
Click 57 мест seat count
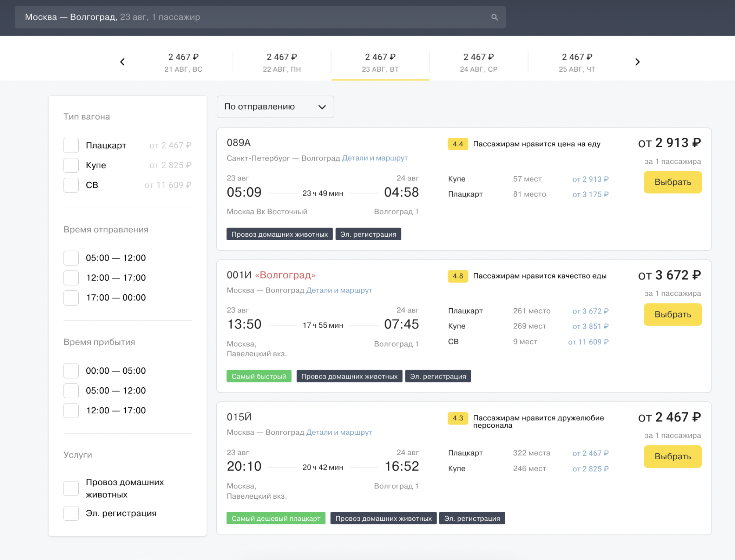(x=527, y=179)
